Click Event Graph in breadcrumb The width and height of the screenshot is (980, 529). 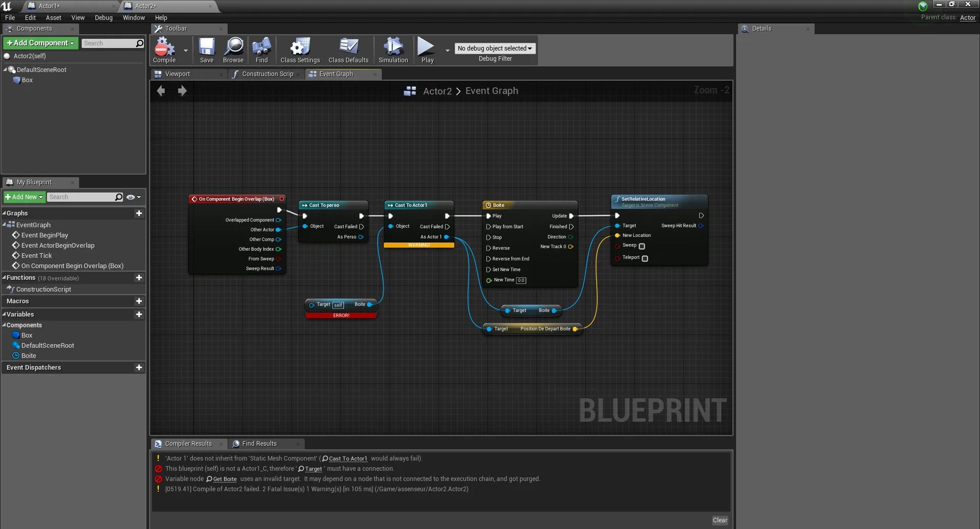click(x=492, y=91)
